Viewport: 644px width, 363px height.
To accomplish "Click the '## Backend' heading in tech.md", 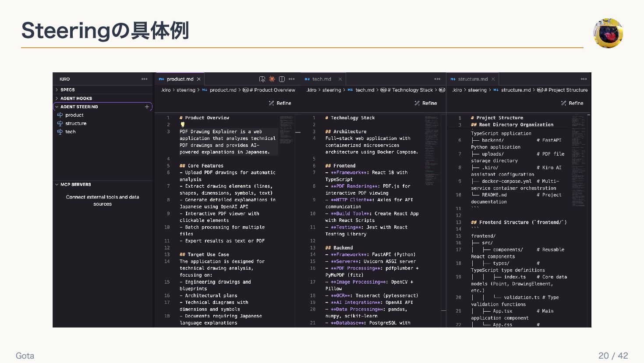I will click(x=339, y=248).
